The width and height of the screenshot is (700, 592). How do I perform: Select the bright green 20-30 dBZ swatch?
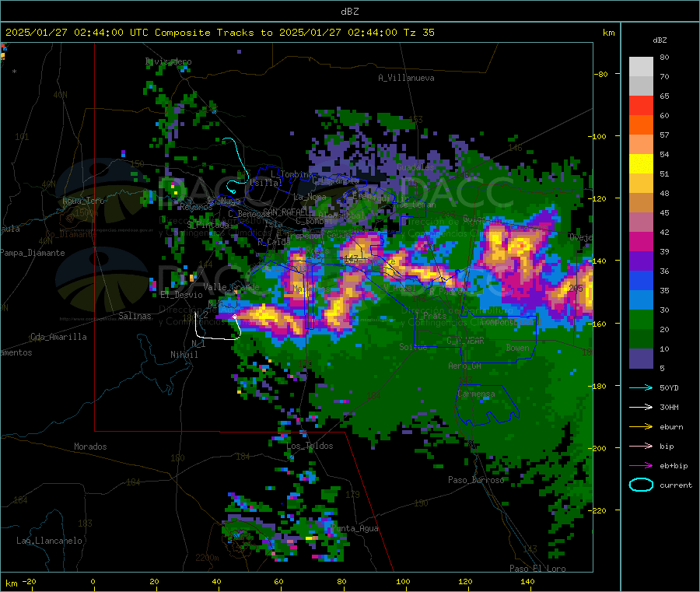[641, 320]
